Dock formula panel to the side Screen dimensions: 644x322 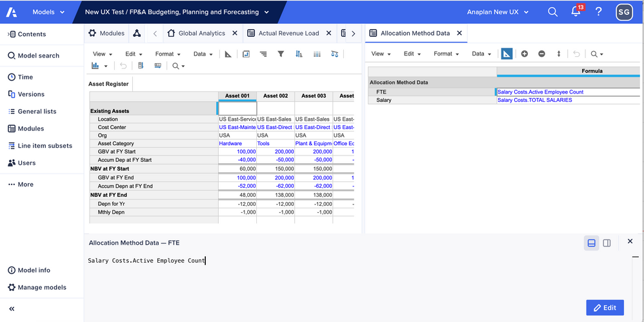607,243
